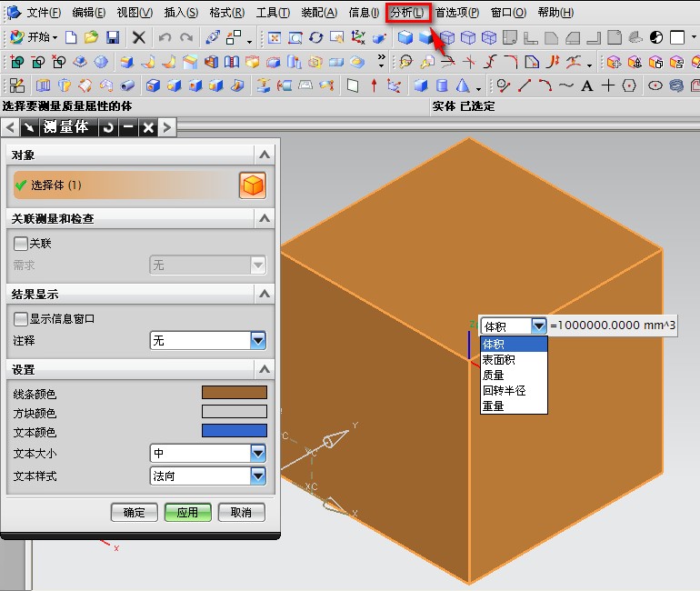Click the Unite boolean icon with plus
This screenshot has height=591, width=700.
[x=17, y=62]
